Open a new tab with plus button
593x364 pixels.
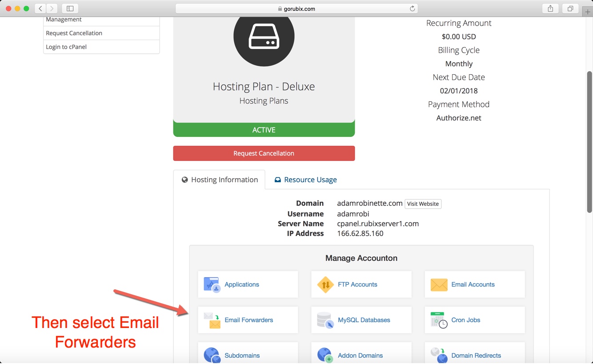pos(588,12)
